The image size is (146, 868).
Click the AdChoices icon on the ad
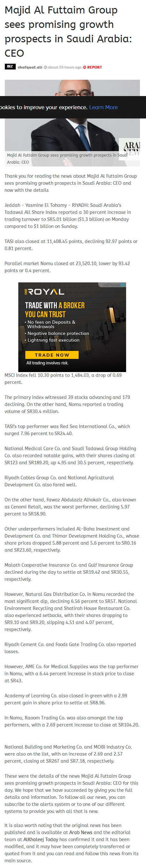click(x=123, y=285)
